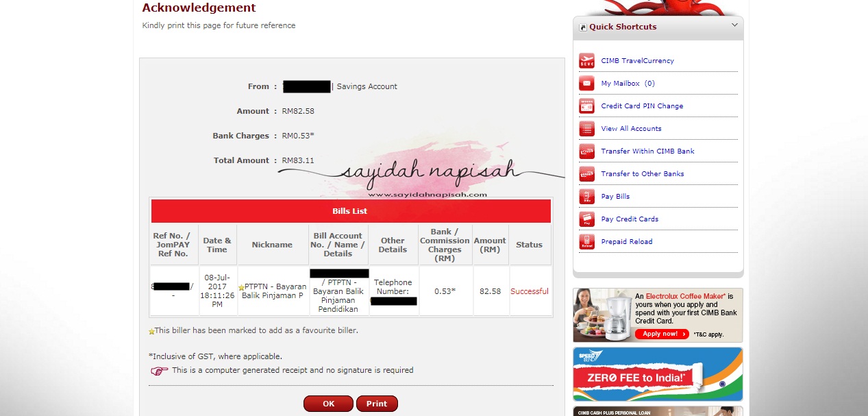Click the 0.53* bank charges cell
This screenshot has width=868, height=416.
[x=445, y=291]
